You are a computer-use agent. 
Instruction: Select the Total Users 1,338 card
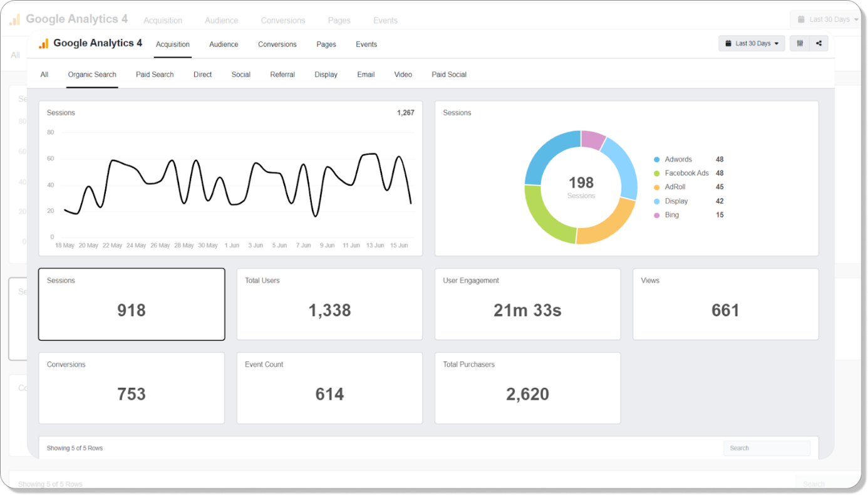point(329,305)
